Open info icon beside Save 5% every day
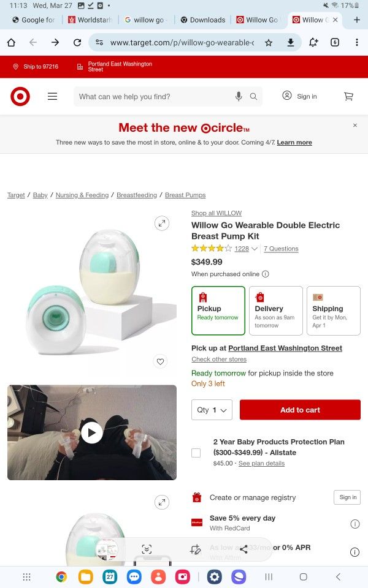This screenshot has width=368, height=588. (355, 524)
